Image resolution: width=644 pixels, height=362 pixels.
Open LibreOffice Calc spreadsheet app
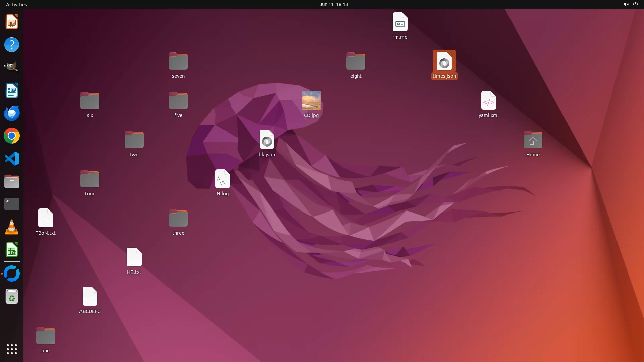pos(12,250)
